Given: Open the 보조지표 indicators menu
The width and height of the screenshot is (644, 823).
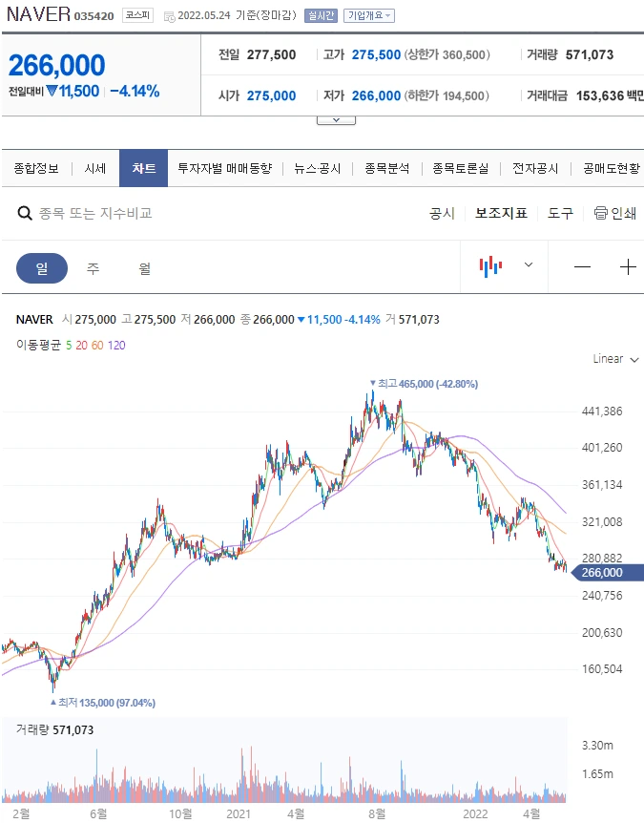Looking at the screenshot, I should (501, 213).
